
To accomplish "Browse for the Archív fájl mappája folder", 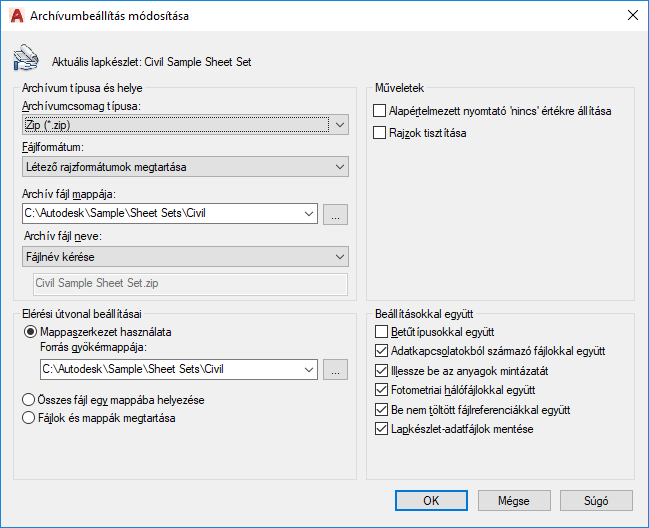I will point(336,213).
